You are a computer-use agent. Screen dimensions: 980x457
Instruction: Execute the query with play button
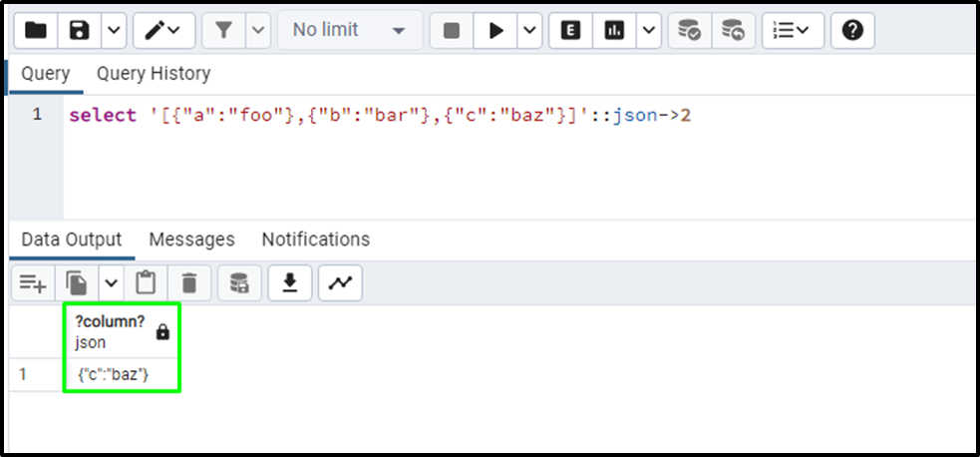[x=495, y=31]
